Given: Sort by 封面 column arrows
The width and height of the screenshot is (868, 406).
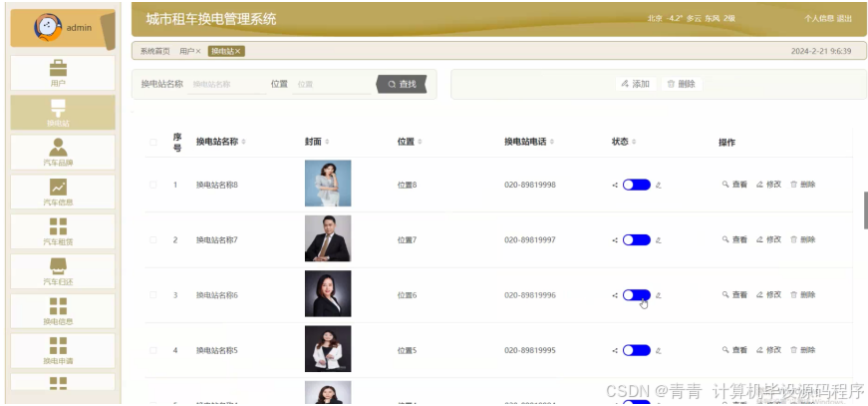Looking at the screenshot, I should pyautogui.click(x=327, y=143).
